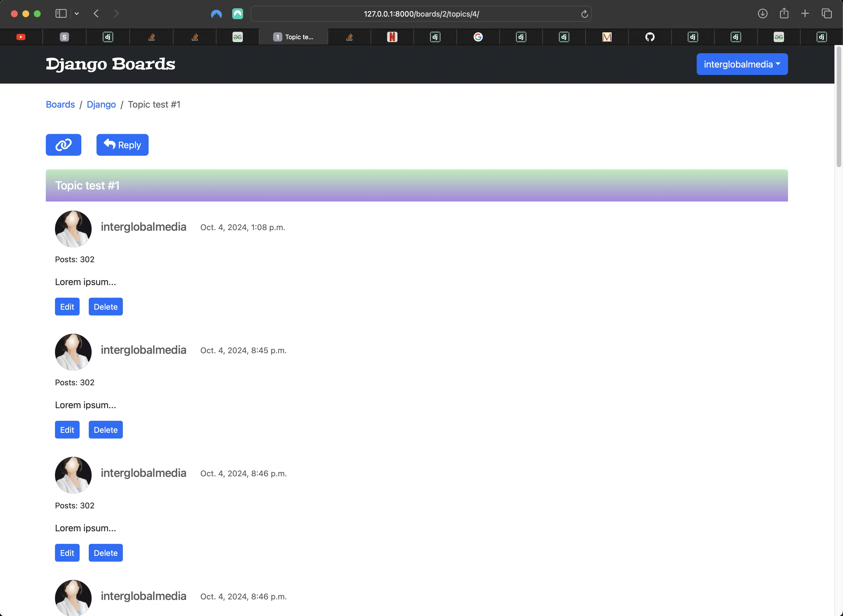Click the Django Boards logo

point(111,64)
